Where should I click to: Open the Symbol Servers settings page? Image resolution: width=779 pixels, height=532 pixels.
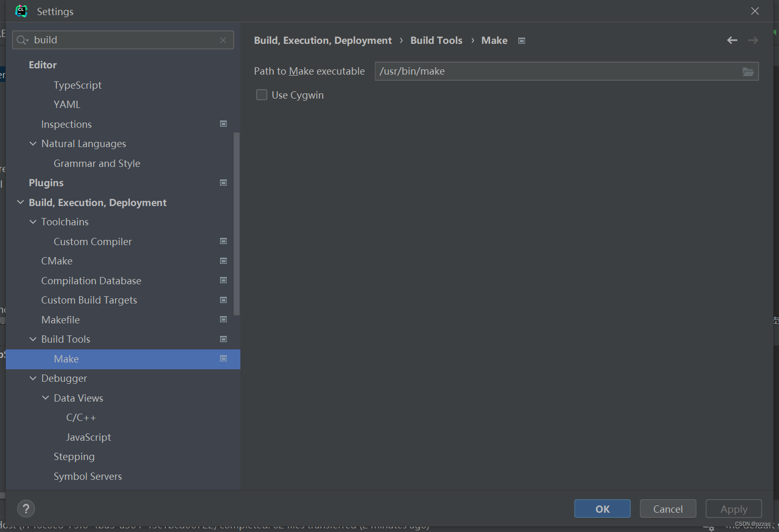(x=88, y=476)
